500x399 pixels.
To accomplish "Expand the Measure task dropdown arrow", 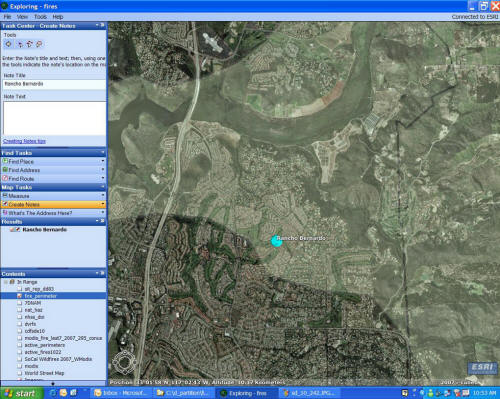I will 103,195.
